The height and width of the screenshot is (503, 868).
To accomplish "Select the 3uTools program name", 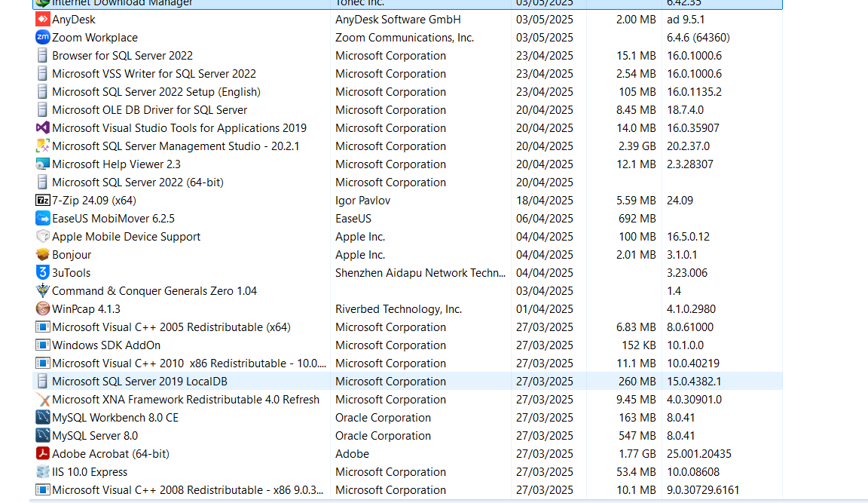I will point(71,272).
